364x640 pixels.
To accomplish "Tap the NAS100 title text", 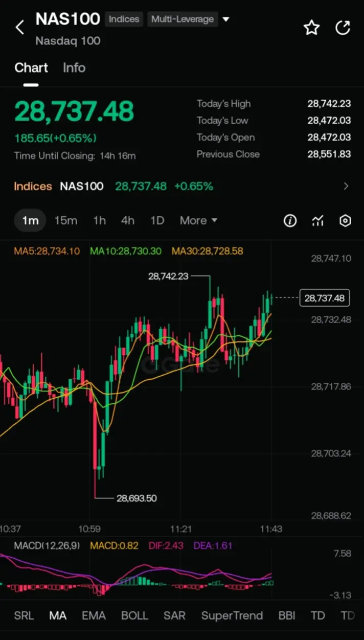I will click(67, 19).
